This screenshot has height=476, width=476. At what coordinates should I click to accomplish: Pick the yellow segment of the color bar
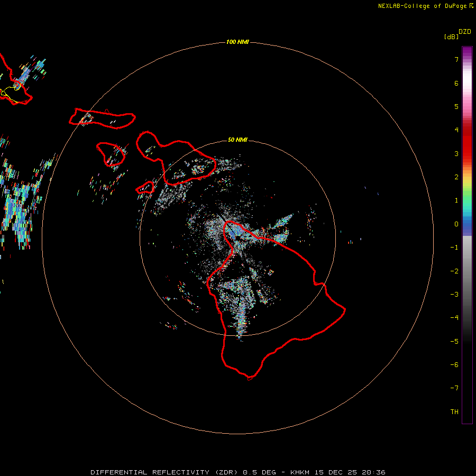(x=467, y=182)
